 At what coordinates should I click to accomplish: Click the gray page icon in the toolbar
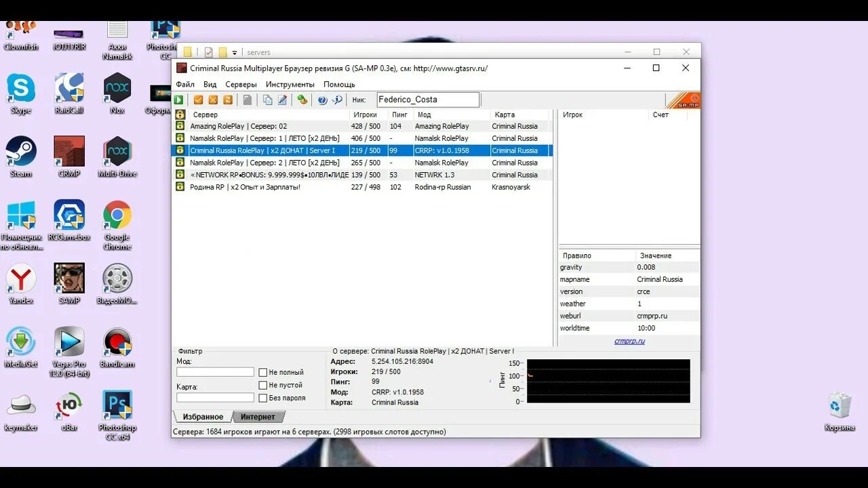[248, 100]
